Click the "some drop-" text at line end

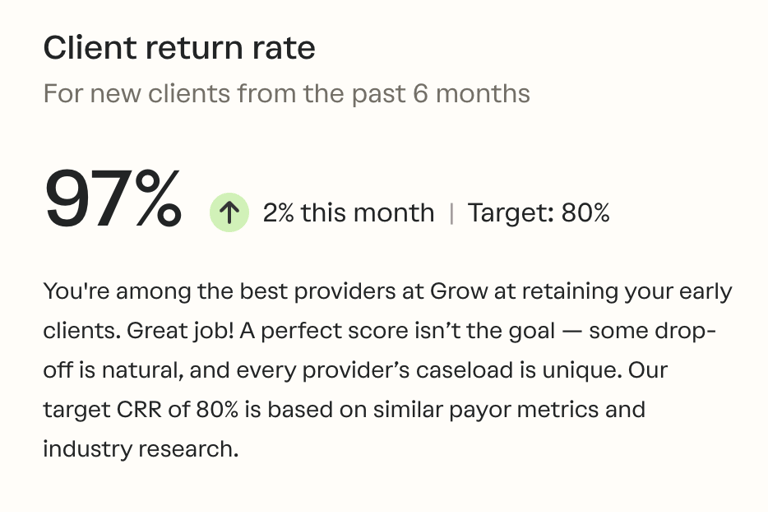click(x=653, y=331)
